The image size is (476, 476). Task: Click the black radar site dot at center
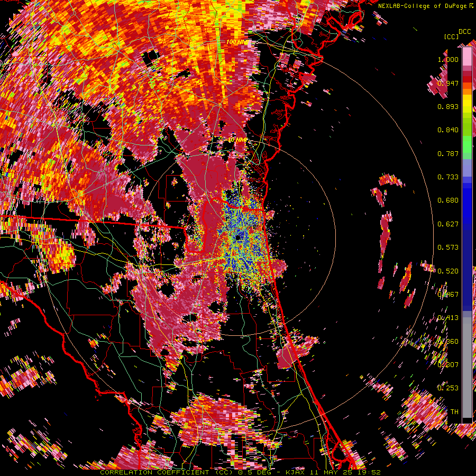click(237, 237)
